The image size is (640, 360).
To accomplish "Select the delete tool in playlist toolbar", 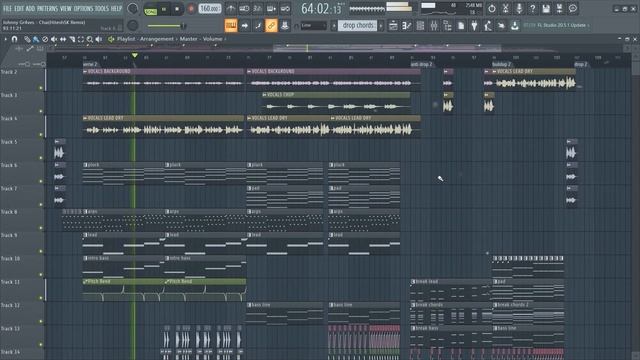I will [x=45, y=39].
